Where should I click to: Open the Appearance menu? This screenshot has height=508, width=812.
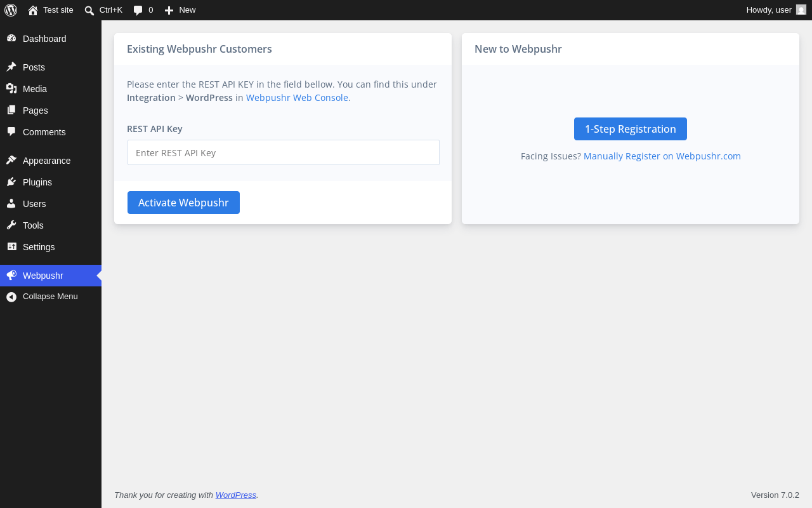click(47, 161)
